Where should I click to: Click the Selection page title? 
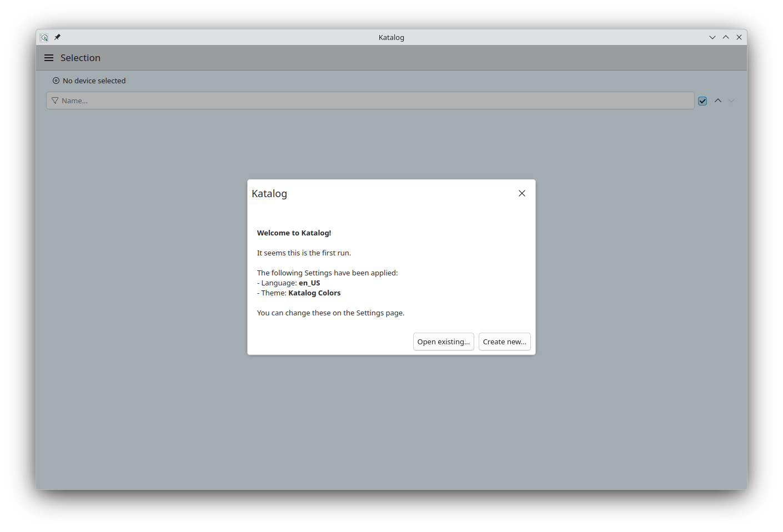click(81, 58)
